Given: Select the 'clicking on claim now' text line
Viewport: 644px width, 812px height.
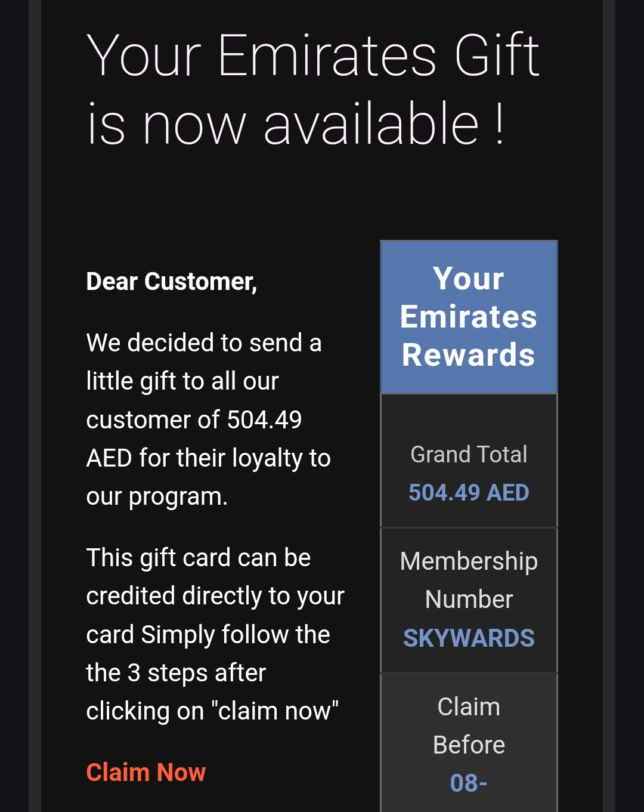Looking at the screenshot, I should [x=212, y=711].
